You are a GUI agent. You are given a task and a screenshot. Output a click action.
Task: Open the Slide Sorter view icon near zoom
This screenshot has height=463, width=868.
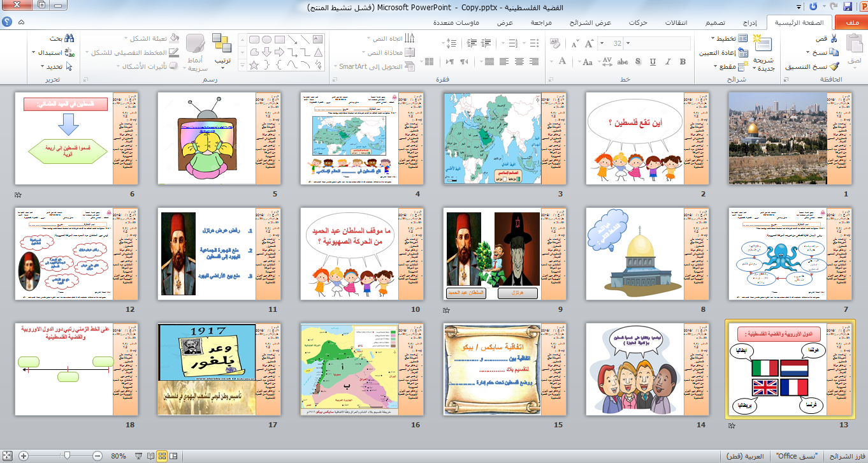click(x=163, y=456)
